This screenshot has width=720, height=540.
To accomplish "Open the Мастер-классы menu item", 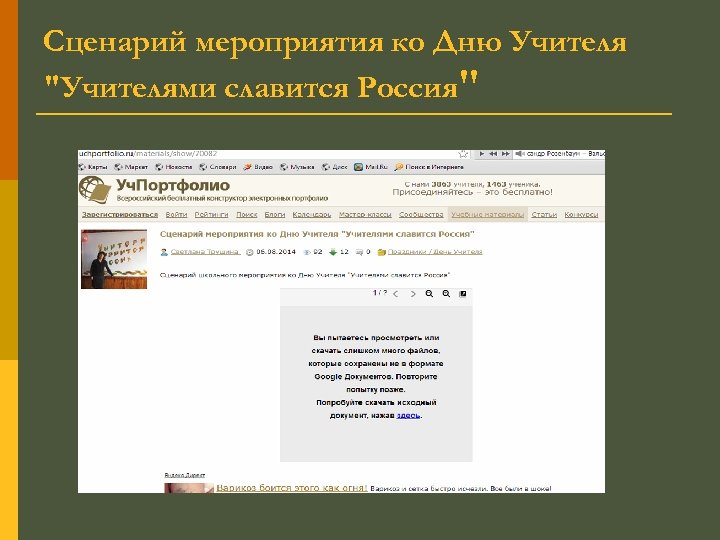I will coord(365,214).
